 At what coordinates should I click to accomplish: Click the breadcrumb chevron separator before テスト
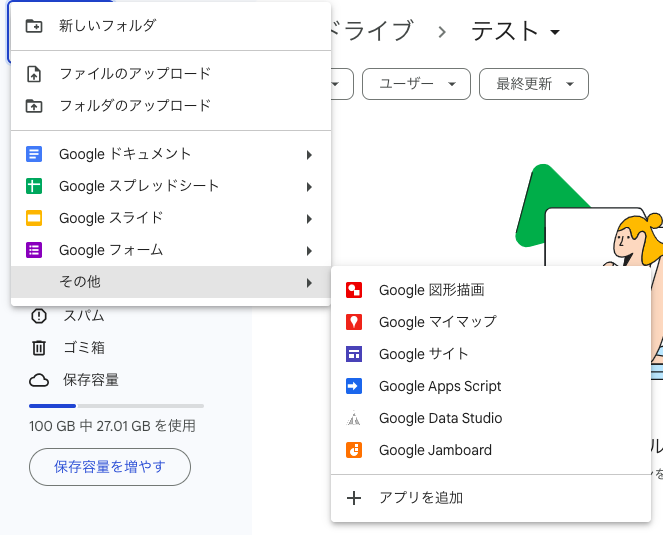[x=442, y=32]
